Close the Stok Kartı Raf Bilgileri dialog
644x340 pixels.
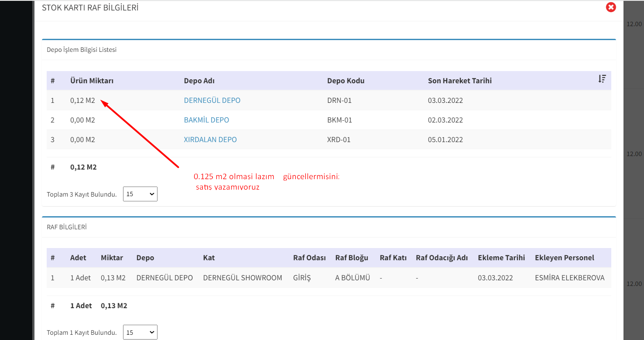tap(611, 7)
